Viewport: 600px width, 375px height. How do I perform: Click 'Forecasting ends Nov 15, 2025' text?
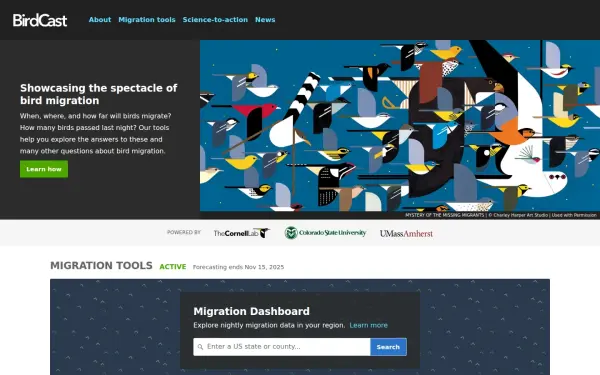[x=238, y=267]
